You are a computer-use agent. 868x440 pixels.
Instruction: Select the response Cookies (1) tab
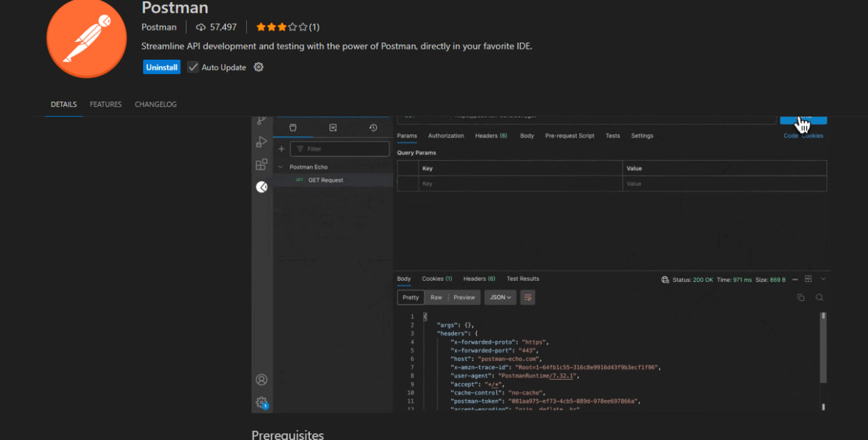[437, 279]
